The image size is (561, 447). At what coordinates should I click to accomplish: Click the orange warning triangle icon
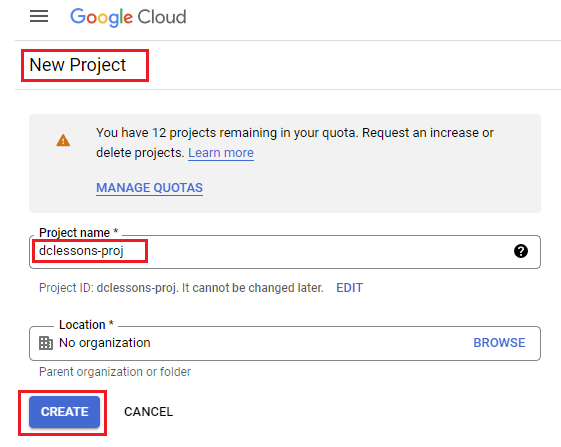(63, 140)
